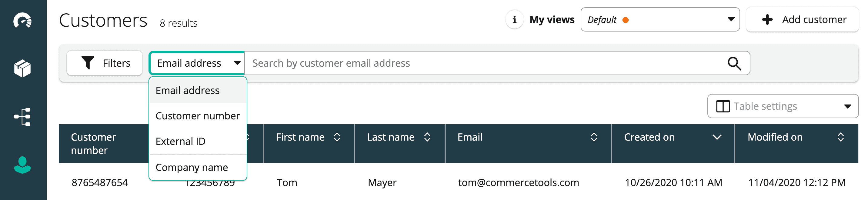Expand the Table settings dropdown

tap(783, 106)
